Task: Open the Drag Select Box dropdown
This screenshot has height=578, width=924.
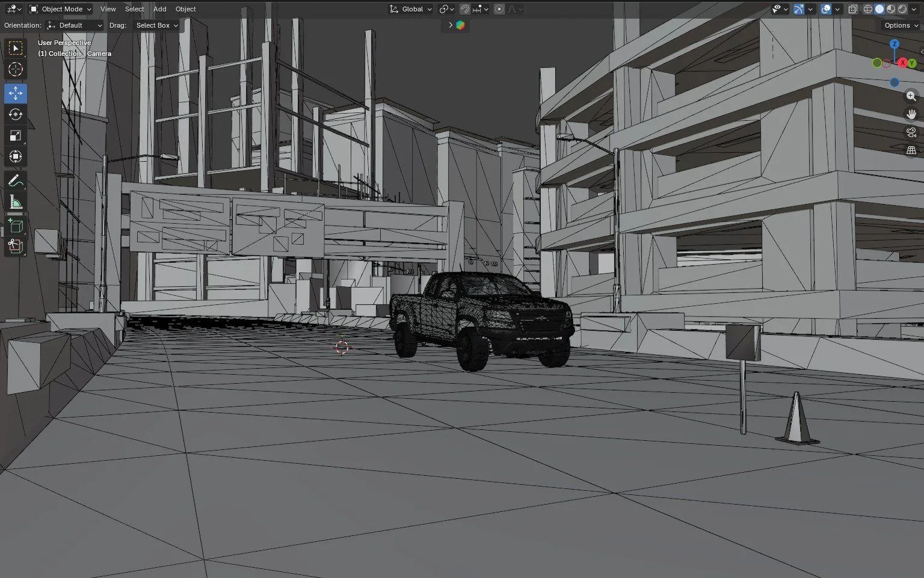Action: point(156,25)
